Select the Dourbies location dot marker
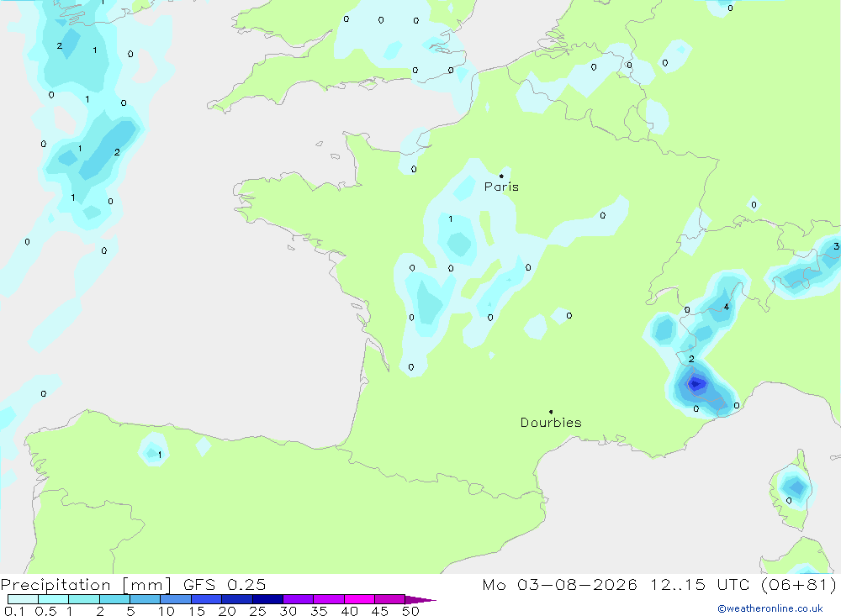The image size is (841, 616). 551,412
